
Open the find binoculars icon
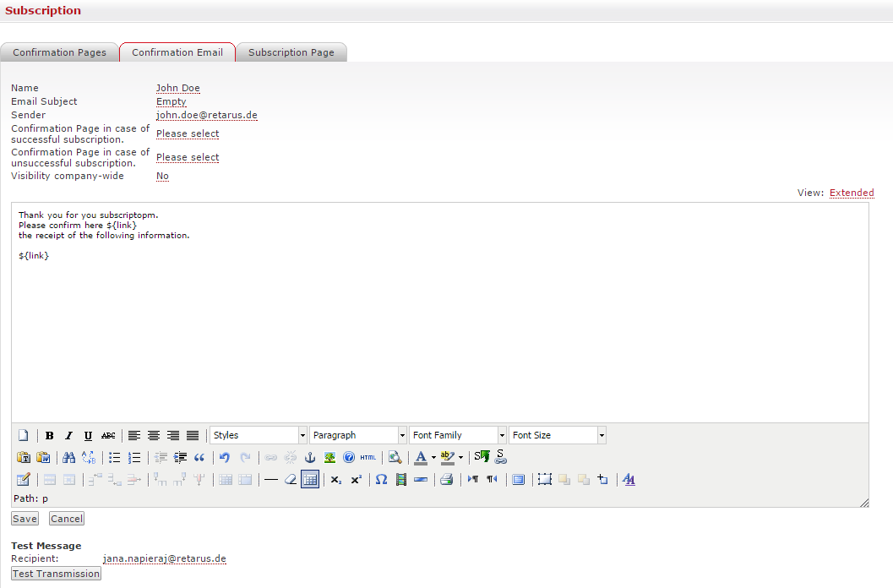tap(69, 458)
